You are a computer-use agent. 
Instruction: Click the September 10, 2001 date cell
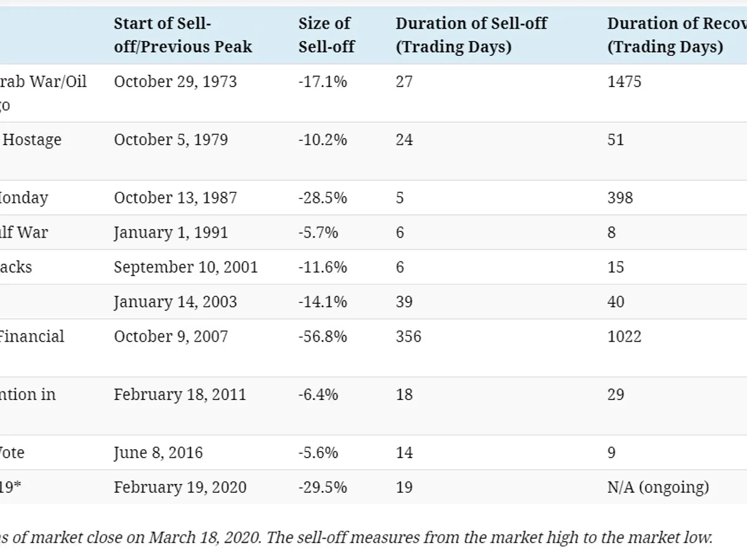pyautogui.click(x=186, y=268)
